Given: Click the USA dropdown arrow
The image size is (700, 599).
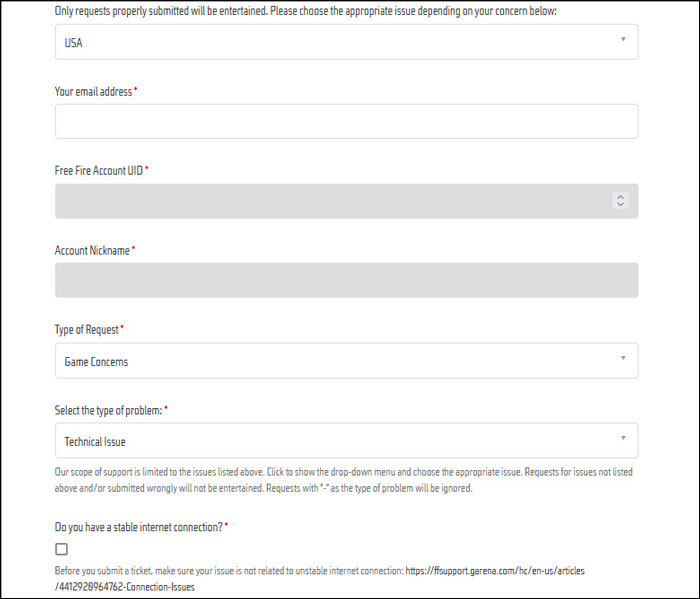Looking at the screenshot, I should click(623, 39).
